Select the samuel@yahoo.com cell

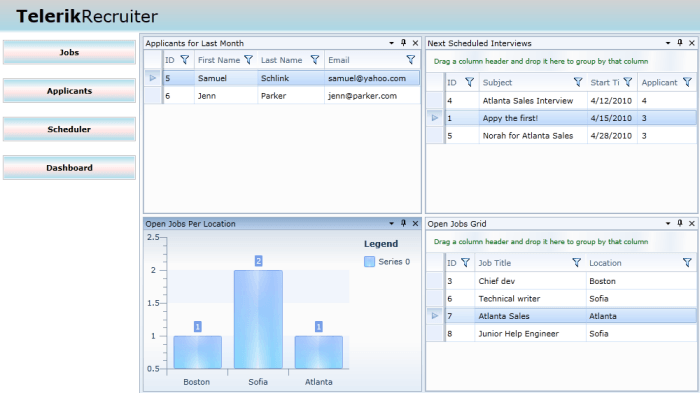pyautogui.click(x=371, y=78)
